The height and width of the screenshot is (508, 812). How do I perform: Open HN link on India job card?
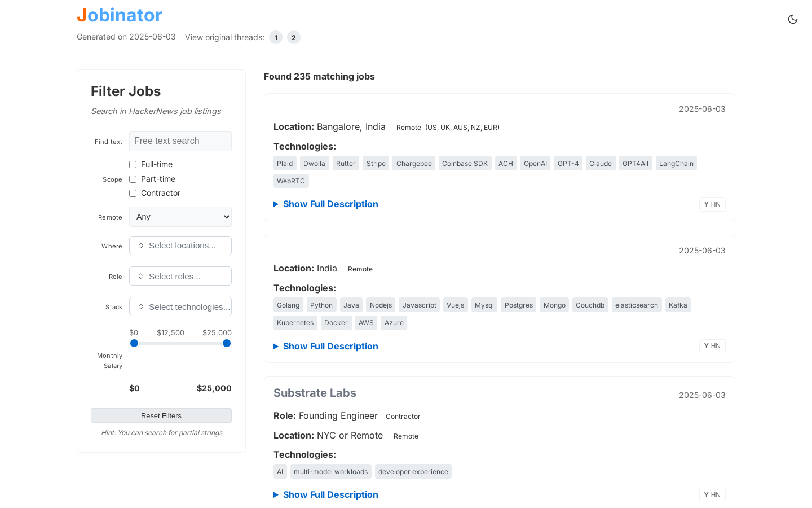point(712,346)
